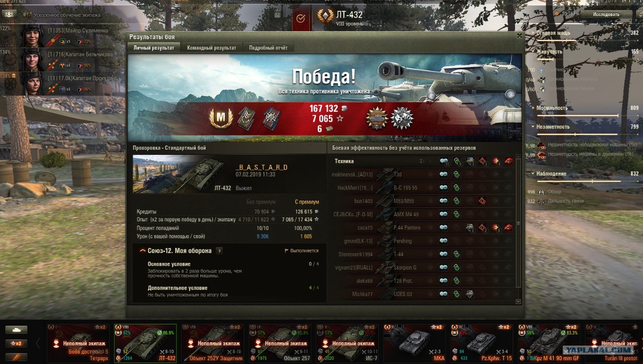Expand the Огневая мощь parameters section
This screenshot has width=643, height=364.
(x=533, y=33)
